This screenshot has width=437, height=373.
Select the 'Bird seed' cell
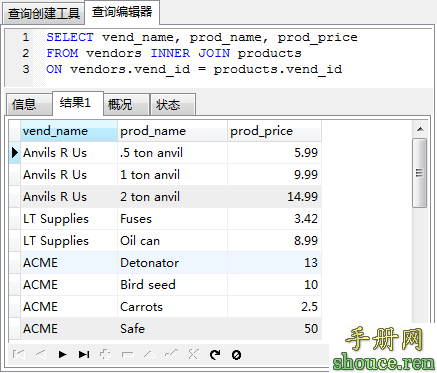[172, 285]
